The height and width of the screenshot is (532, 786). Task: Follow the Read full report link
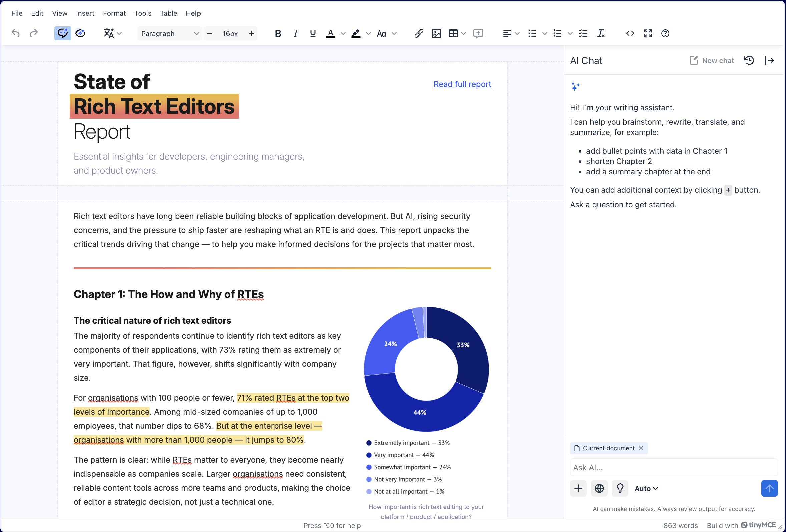click(462, 84)
